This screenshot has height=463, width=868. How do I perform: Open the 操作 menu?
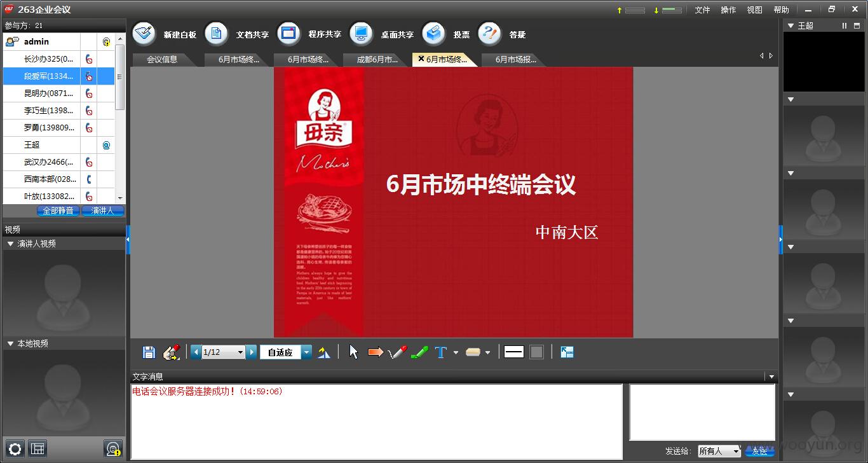pos(728,10)
